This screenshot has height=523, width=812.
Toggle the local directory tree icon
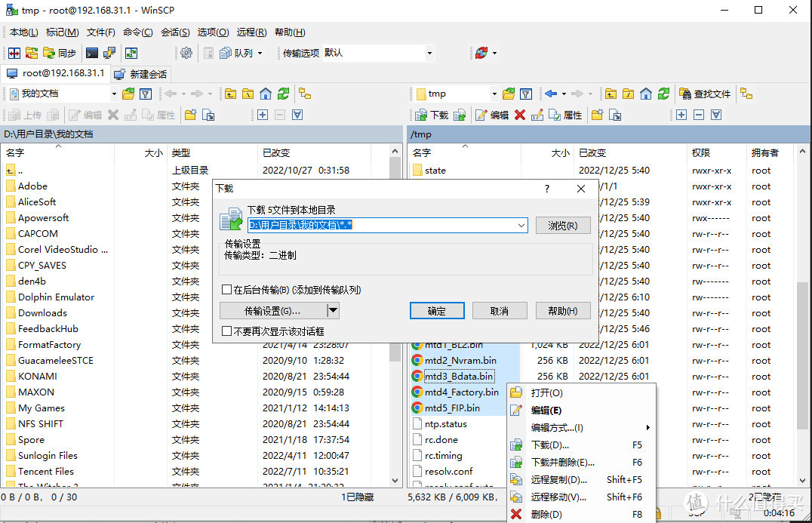(x=305, y=94)
